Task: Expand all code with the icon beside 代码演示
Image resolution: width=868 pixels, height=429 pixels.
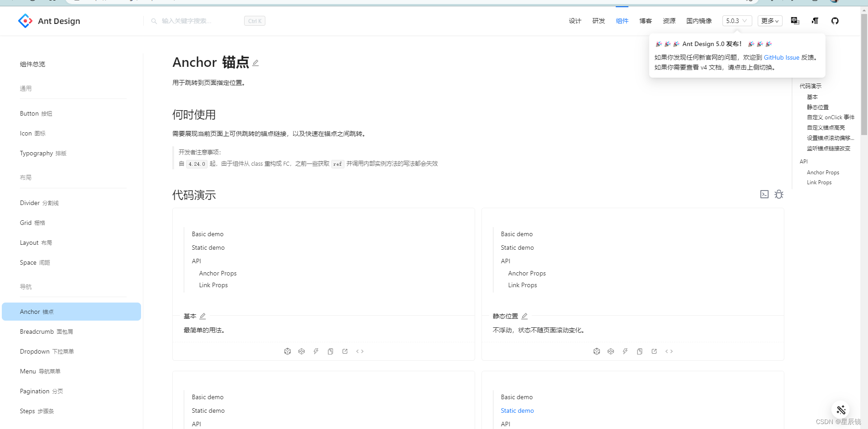Action: click(764, 194)
